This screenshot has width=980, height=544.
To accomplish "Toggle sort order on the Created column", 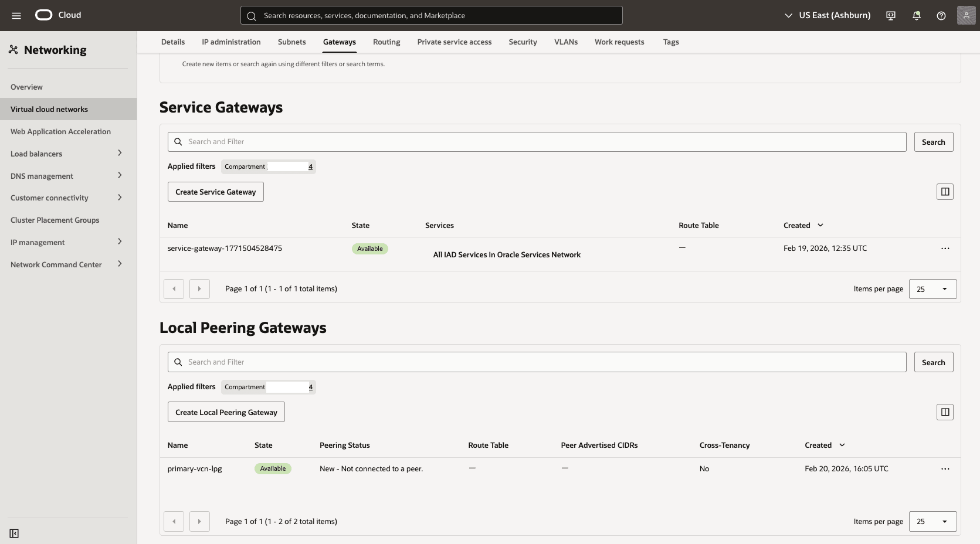I will 820,225.
